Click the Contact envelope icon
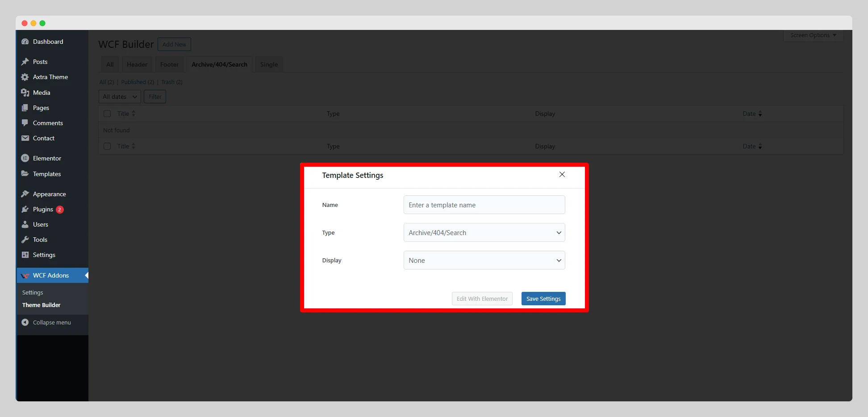868x417 pixels. [x=25, y=138]
